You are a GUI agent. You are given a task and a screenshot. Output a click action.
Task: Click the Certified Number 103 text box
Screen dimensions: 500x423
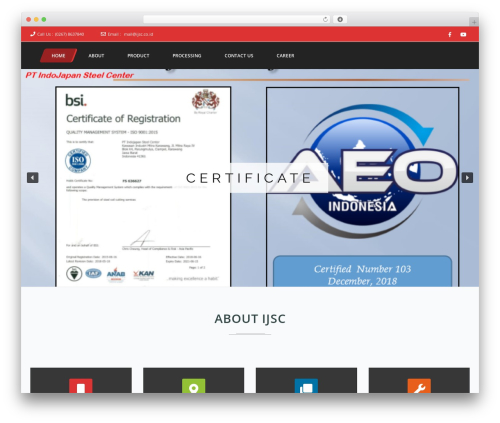363,272
